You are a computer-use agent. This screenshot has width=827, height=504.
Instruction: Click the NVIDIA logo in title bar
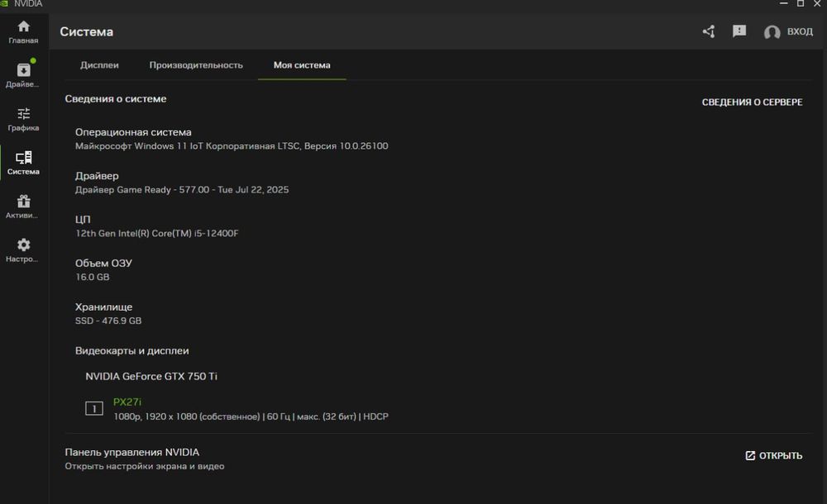click(x=4, y=3)
